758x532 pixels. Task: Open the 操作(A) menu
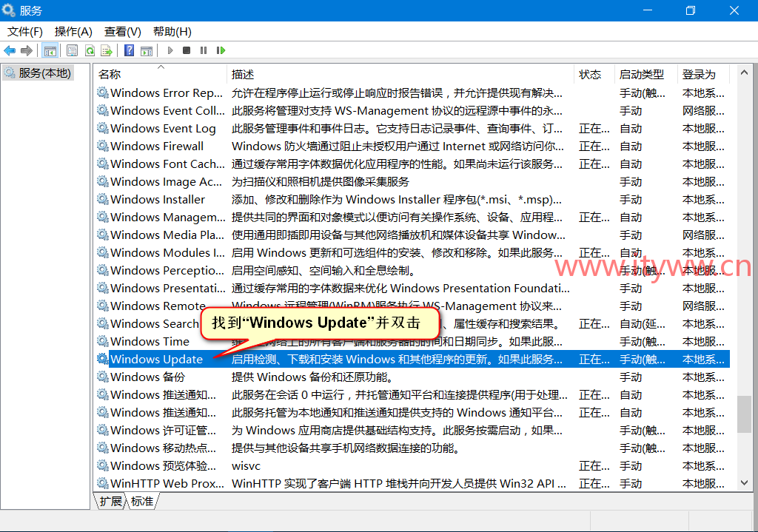point(73,31)
